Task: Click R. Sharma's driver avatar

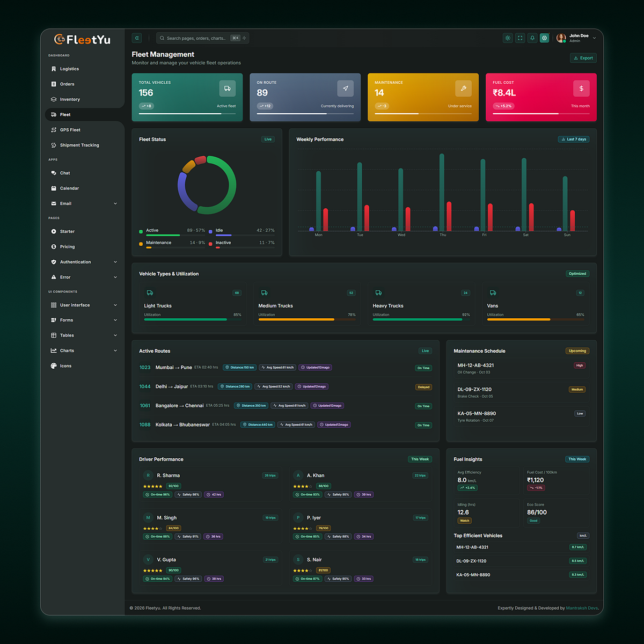Action: click(148, 475)
